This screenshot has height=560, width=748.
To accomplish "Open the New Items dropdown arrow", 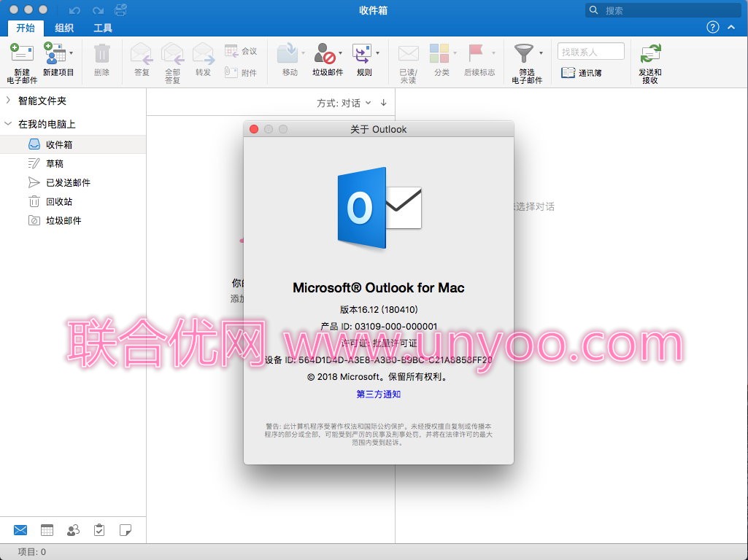I will [x=71, y=53].
